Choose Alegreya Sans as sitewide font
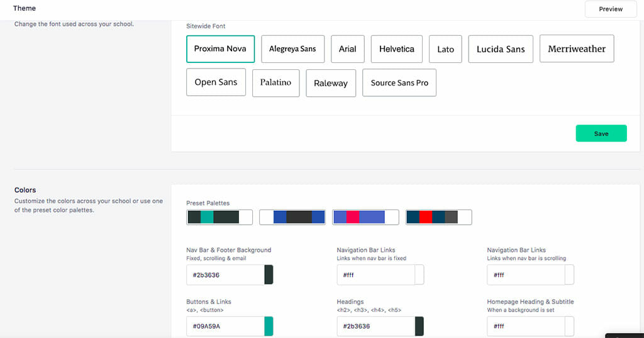Viewport: 644px width, 338px height. pos(292,49)
